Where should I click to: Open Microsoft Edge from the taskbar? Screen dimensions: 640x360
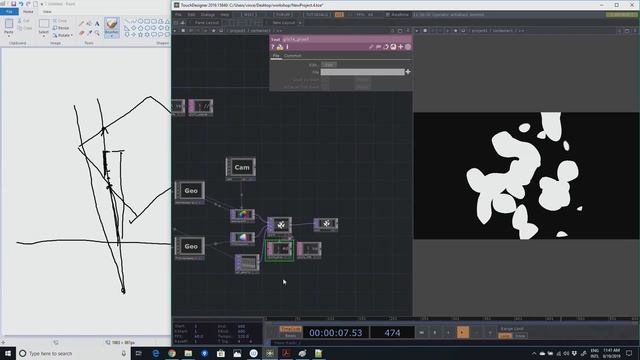coord(156,353)
